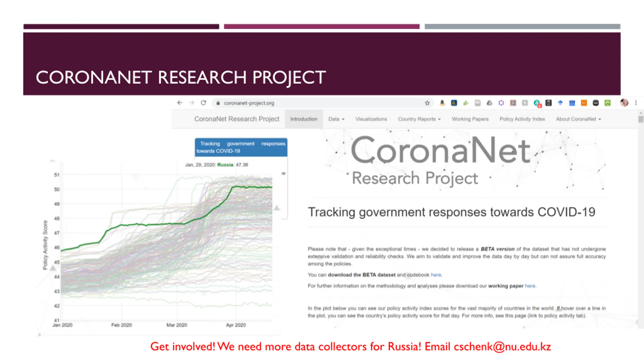Click the 'Apr 2020' x-axis label
This screenshot has height=362, width=644.
pyautogui.click(x=236, y=325)
